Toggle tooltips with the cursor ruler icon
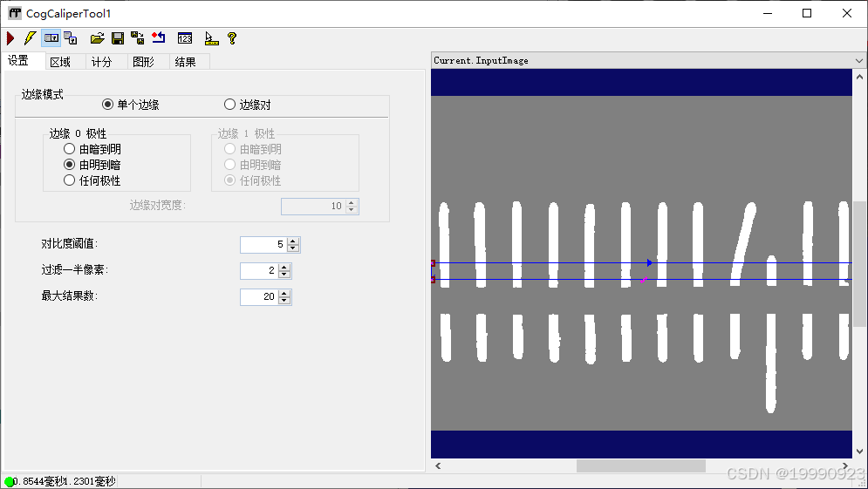The width and height of the screenshot is (868, 489). 211,38
